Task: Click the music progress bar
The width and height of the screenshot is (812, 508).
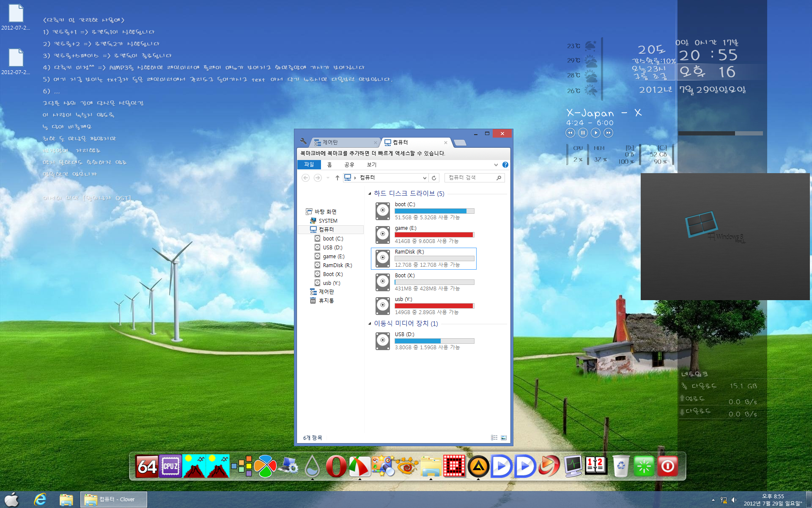Action: [x=720, y=133]
